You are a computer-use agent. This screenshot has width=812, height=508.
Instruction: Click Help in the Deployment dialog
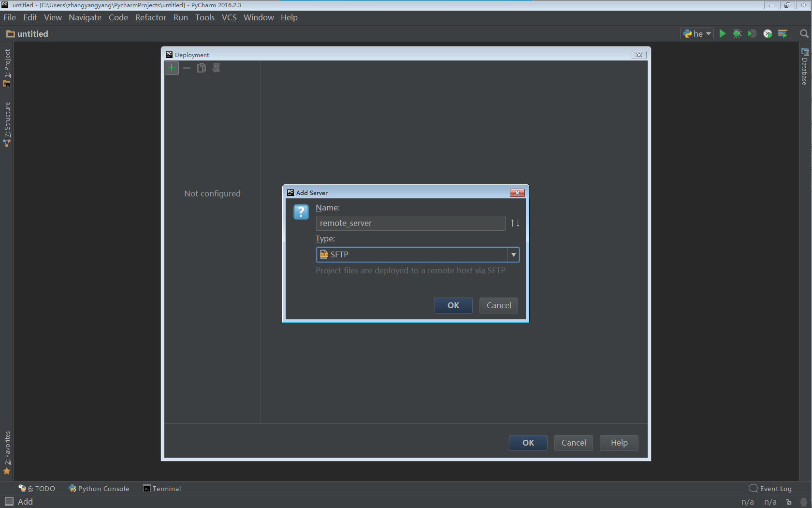click(619, 443)
